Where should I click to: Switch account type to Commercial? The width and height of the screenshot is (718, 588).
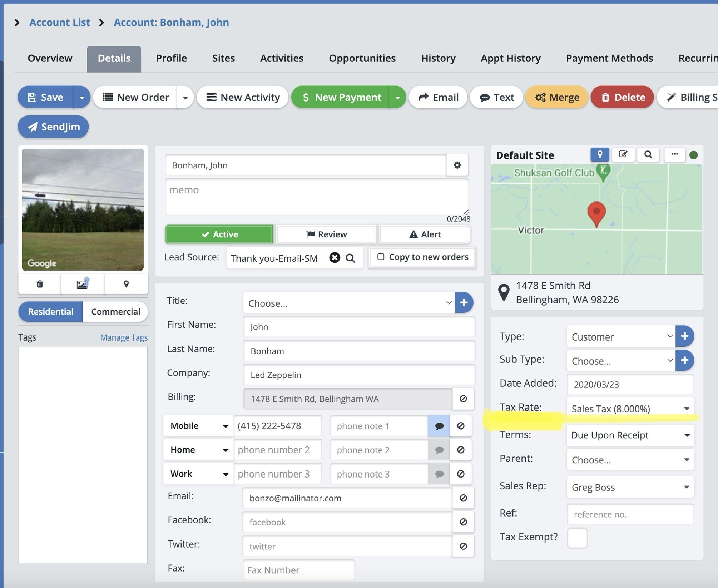pos(115,312)
